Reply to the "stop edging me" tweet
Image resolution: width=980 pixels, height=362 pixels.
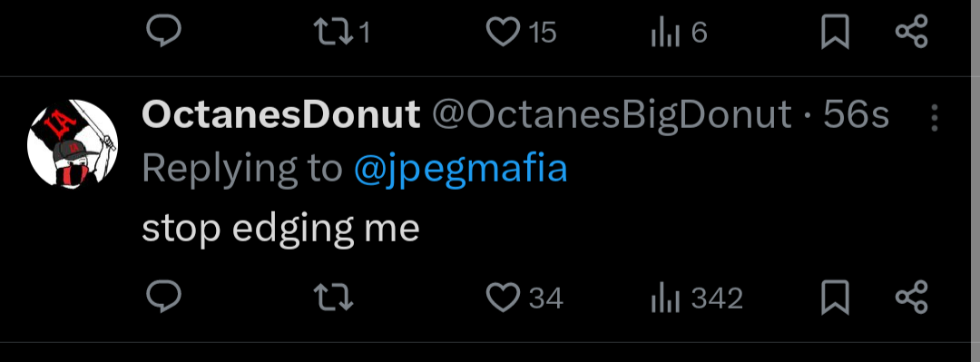click(163, 297)
